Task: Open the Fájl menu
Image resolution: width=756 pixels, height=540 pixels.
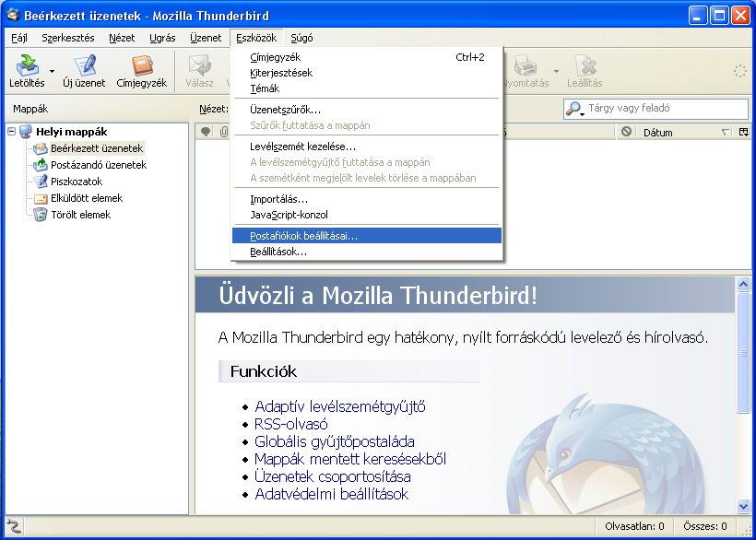Action: point(19,38)
